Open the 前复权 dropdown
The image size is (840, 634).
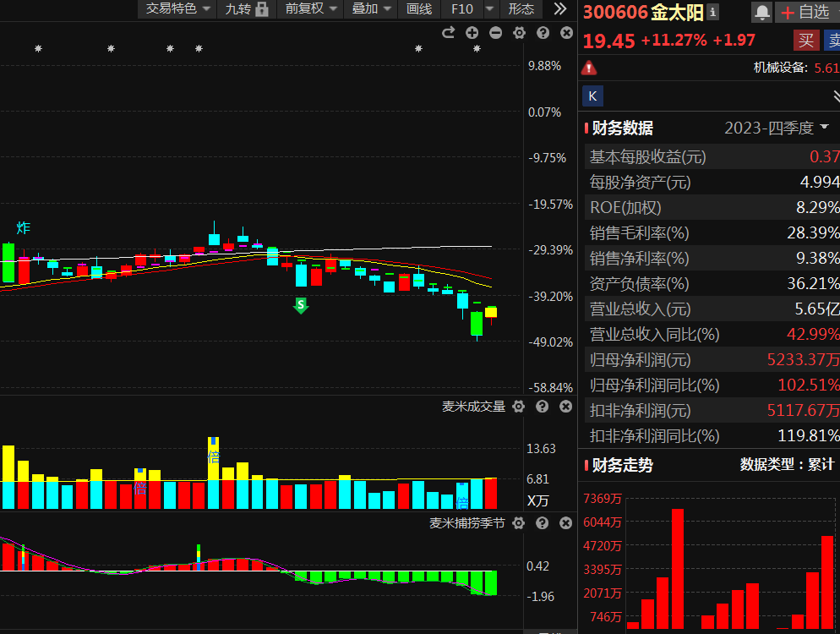pyautogui.click(x=310, y=9)
